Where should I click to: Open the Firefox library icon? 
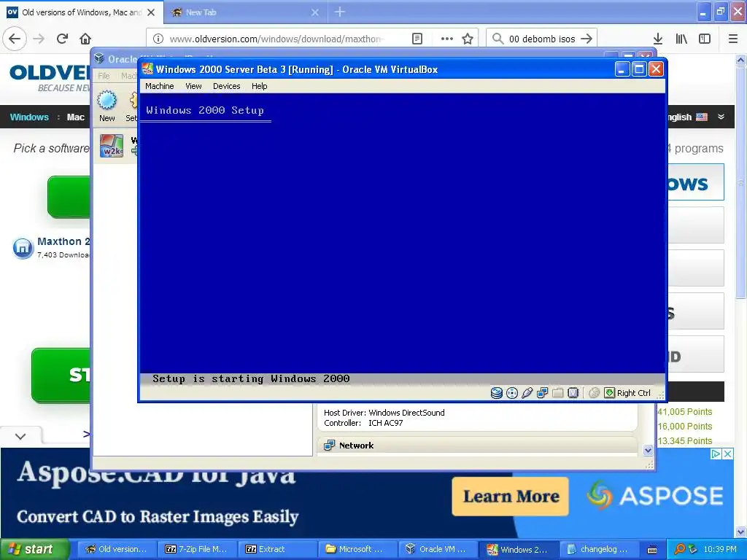[x=681, y=39]
